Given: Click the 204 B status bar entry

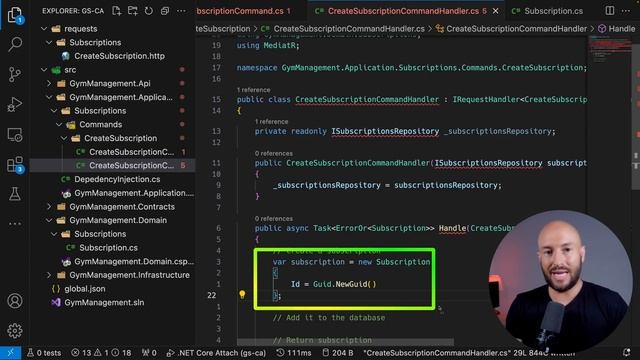Looking at the screenshot, I should click(338, 353).
